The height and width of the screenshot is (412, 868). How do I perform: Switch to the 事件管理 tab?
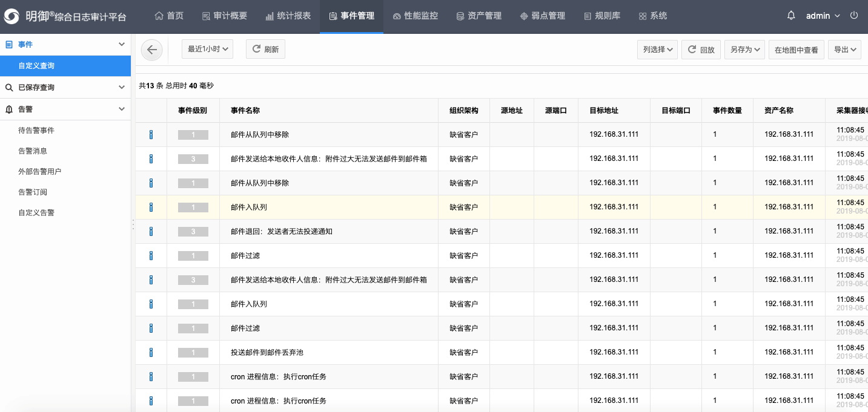point(350,16)
